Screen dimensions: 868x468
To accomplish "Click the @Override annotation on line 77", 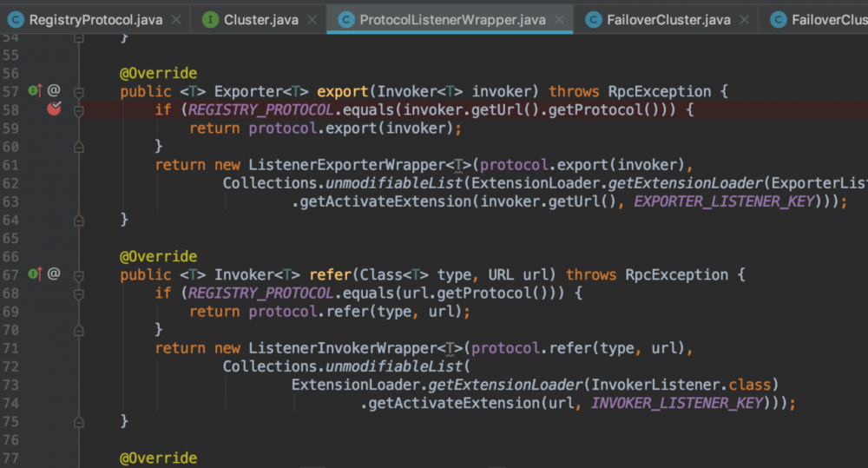I will 158,458.
